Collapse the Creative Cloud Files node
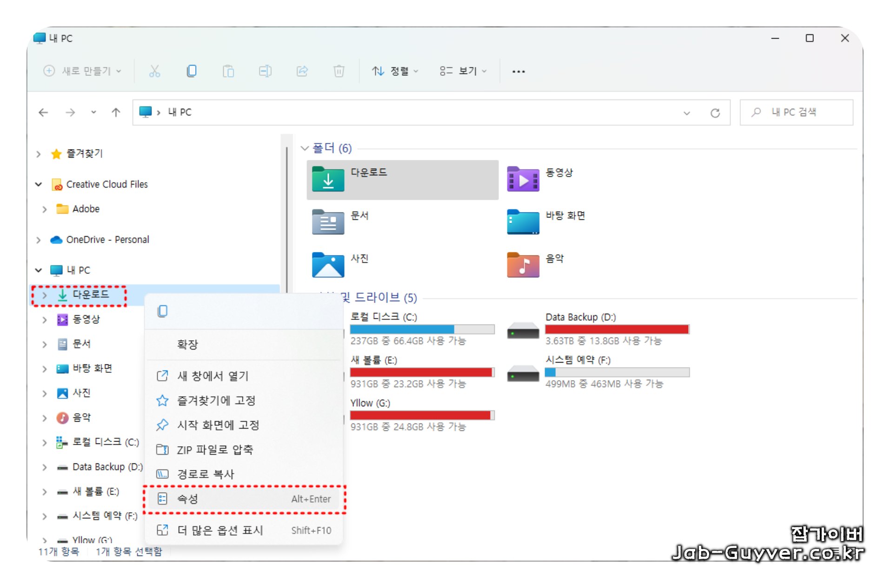This screenshot has width=890, height=588. tap(39, 185)
